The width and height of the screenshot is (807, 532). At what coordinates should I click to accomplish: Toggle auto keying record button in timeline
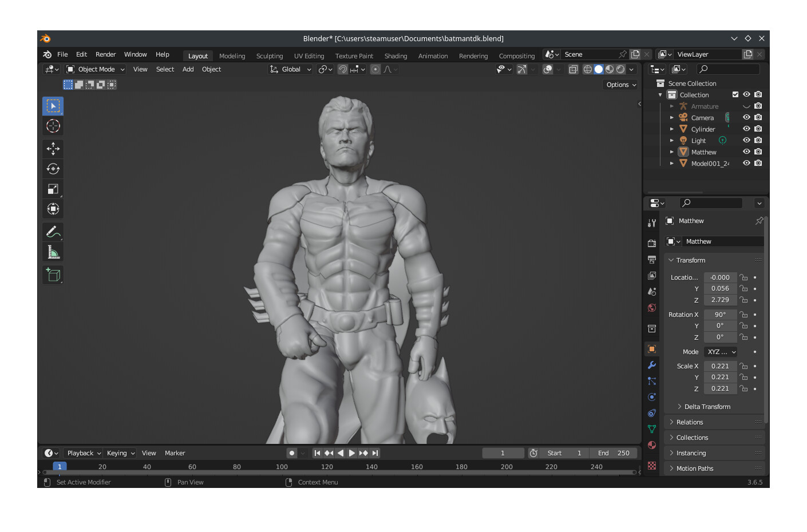point(292,453)
